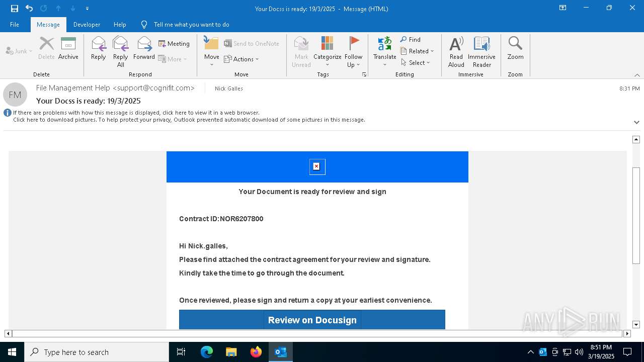Viewport: 644px width, 362px height.
Task: Reply to the sender
Action: point(99,49)
